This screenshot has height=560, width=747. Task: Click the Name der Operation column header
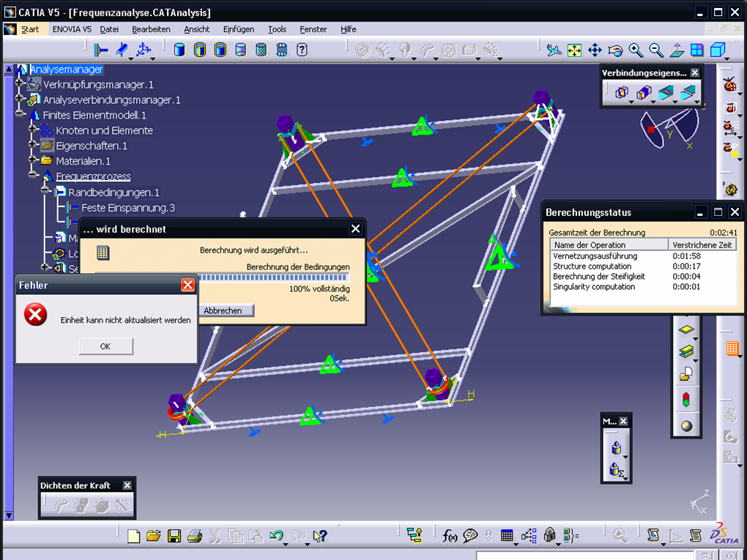609,244
